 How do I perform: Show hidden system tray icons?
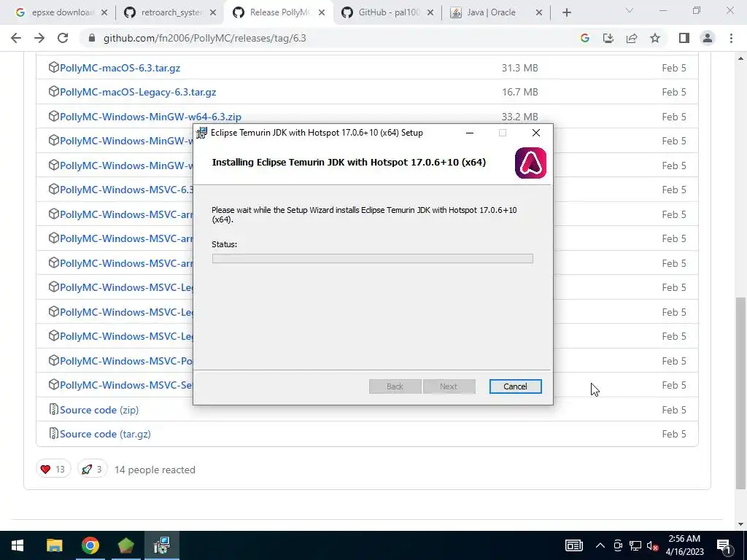(x=600, y=545)
